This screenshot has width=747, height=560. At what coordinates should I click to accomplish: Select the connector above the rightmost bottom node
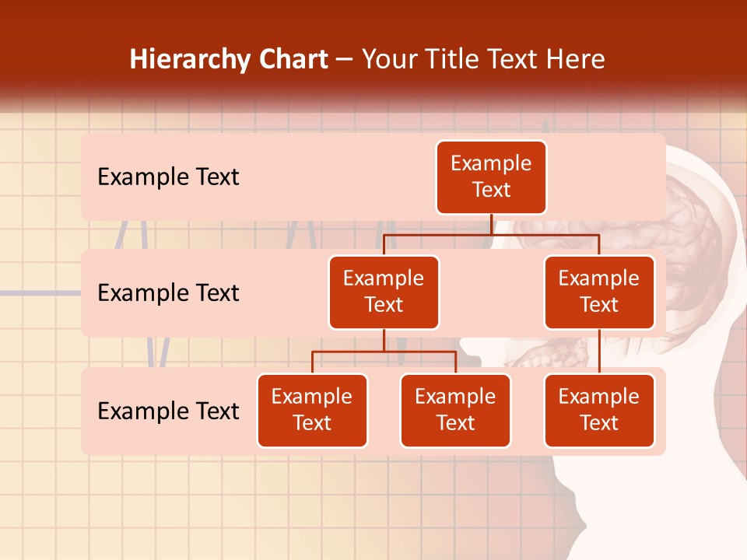click(599, 350)
